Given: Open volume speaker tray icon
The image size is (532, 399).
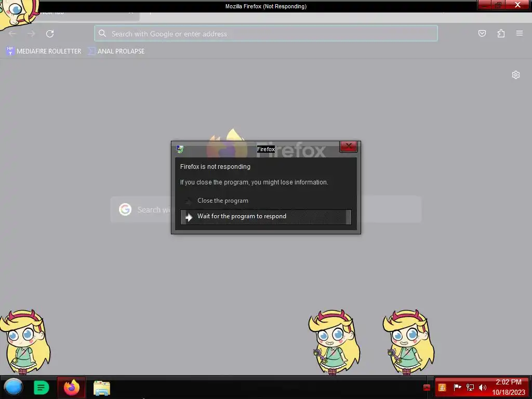Looking at the screenshot, I should 483,387.
